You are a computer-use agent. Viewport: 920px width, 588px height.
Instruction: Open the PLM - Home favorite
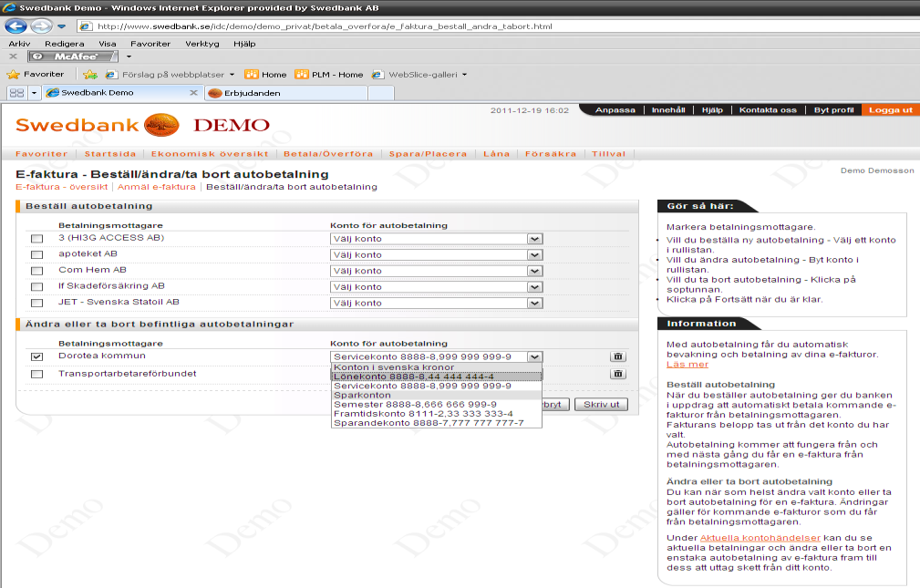click(x=329, y=75)
